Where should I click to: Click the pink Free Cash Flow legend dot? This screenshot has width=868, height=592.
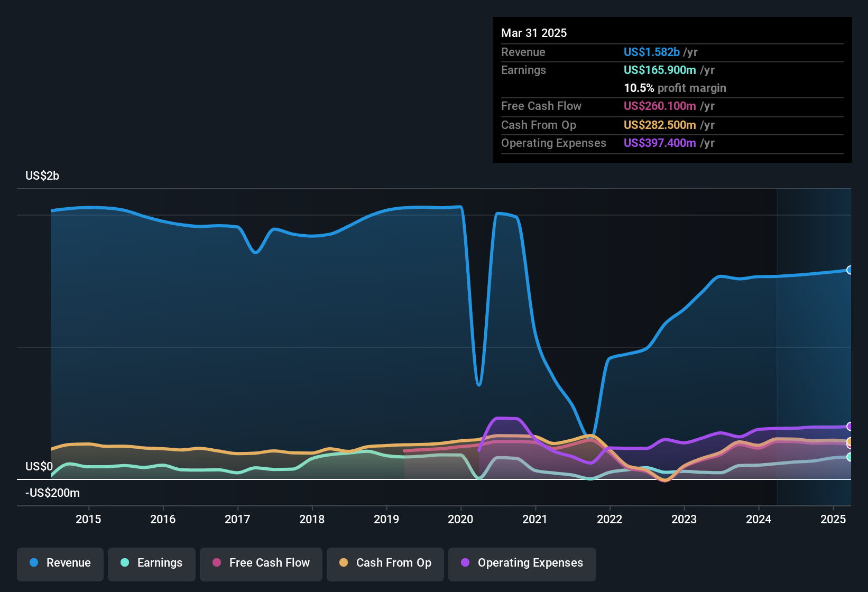tap(217, 563)
